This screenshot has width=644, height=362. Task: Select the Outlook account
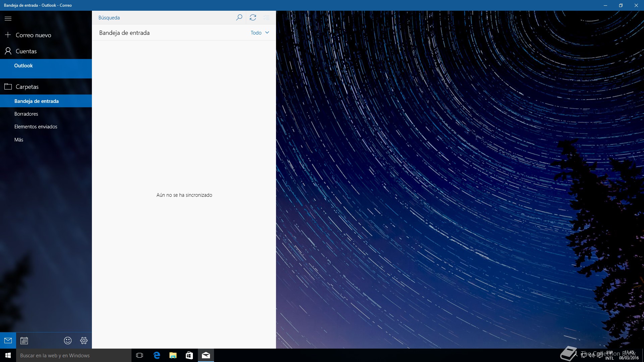coord(46,69)
